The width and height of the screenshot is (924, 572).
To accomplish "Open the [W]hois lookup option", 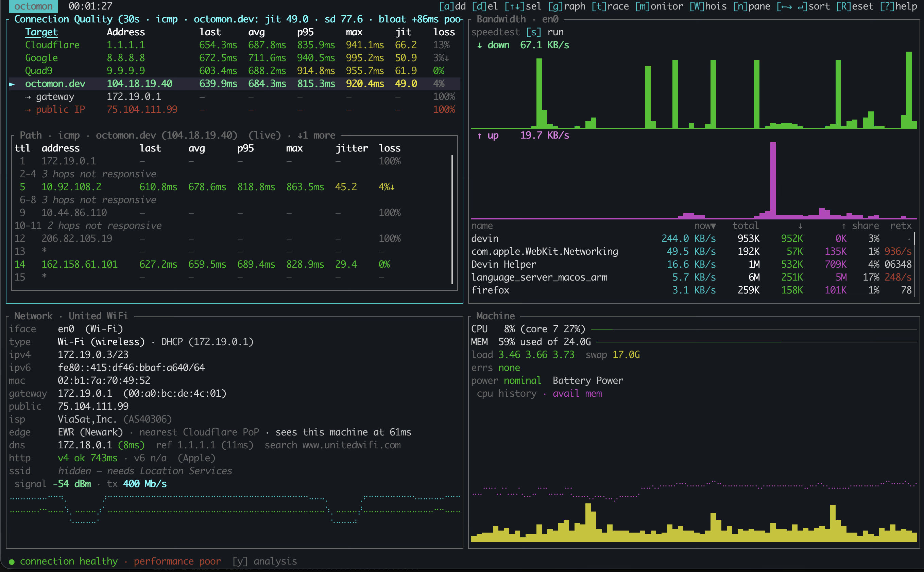I will [x=708, y=6].
